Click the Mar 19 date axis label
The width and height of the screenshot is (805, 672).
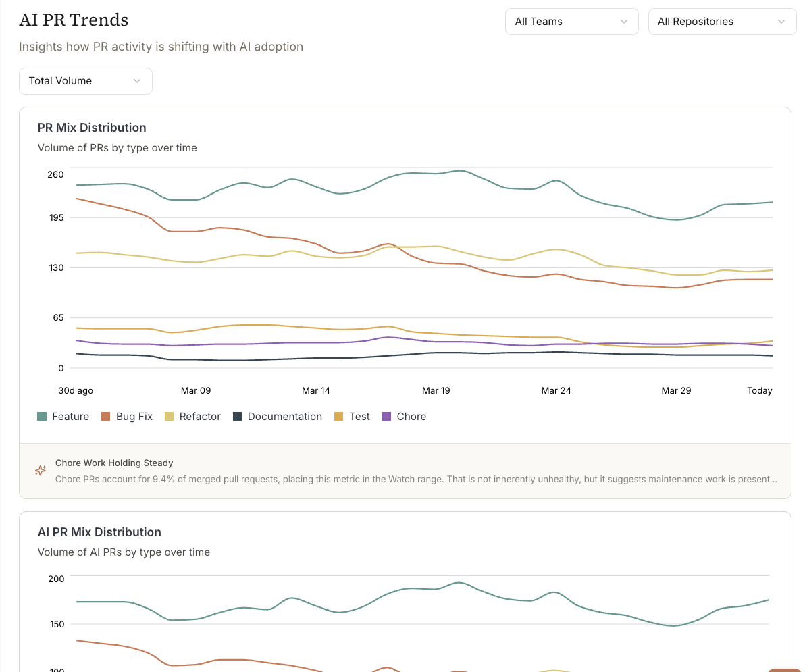coord(436,390)
